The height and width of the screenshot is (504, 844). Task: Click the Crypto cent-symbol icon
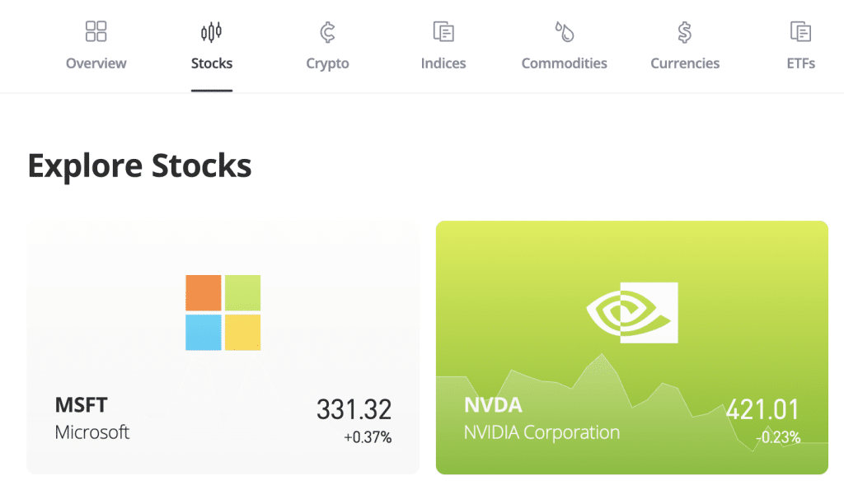(x=326, y=30)
